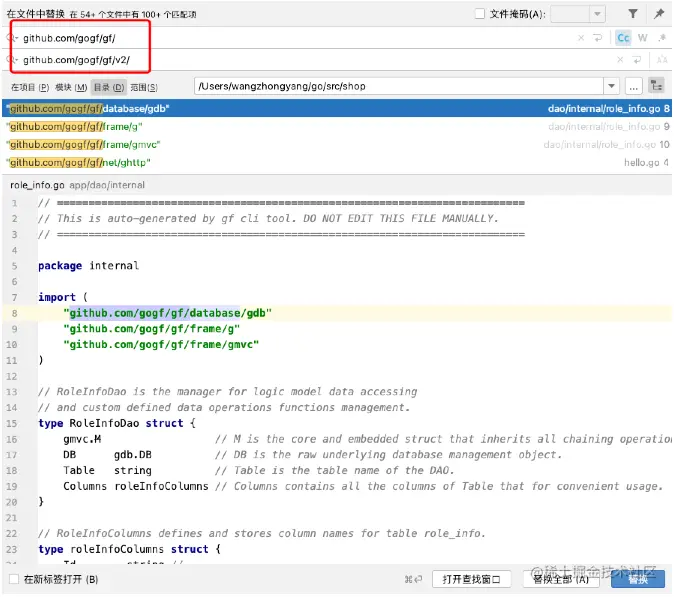Image resolution: width=674 pixels, height=597 pixels.
Task: Toggle W whole words option
Action: [x=643, y=38]
